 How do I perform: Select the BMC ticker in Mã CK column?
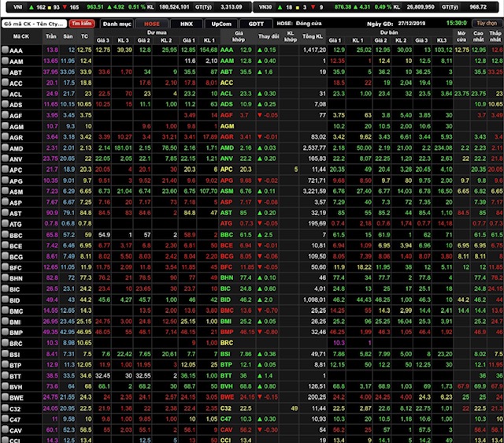click(16, 311)
